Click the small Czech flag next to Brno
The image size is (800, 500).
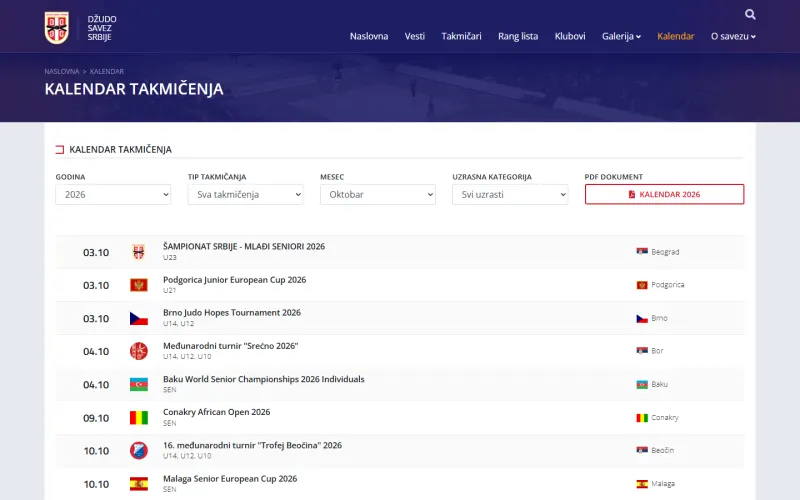(642, 318)
